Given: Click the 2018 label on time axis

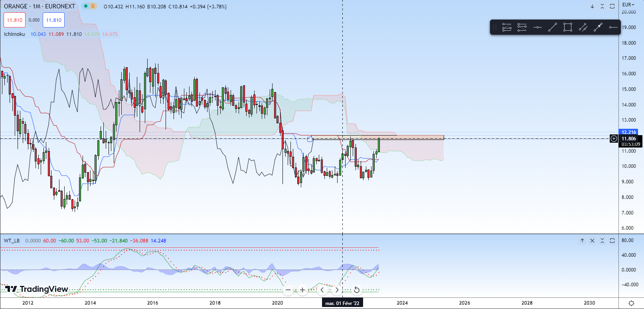Looking at the screenshot, I should pos(215,303).
